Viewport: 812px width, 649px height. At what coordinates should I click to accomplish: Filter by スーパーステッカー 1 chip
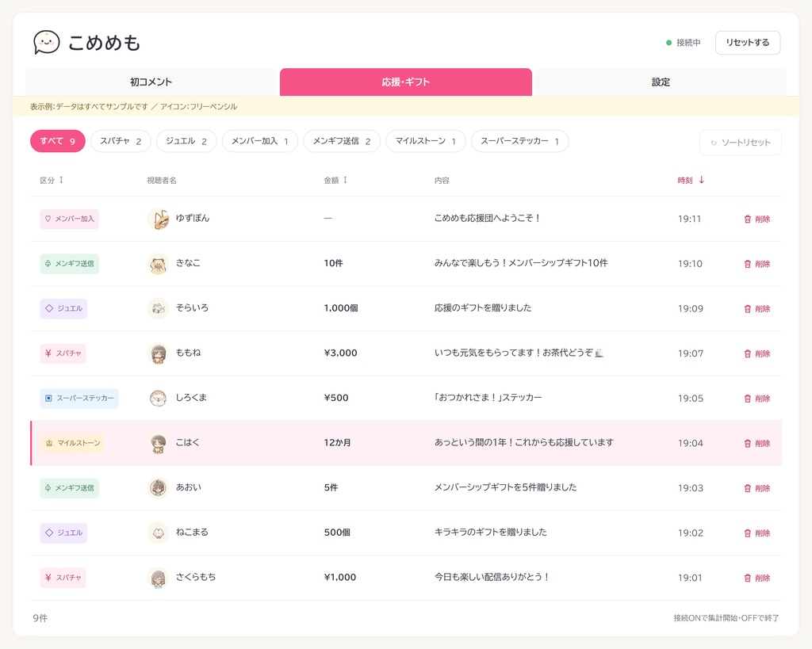520,141
